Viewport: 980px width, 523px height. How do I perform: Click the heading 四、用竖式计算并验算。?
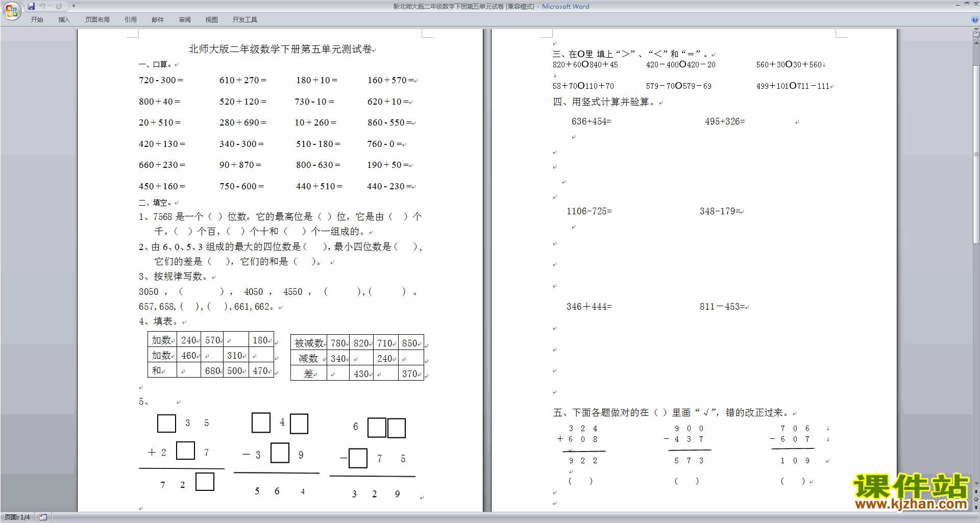point(604,102)
